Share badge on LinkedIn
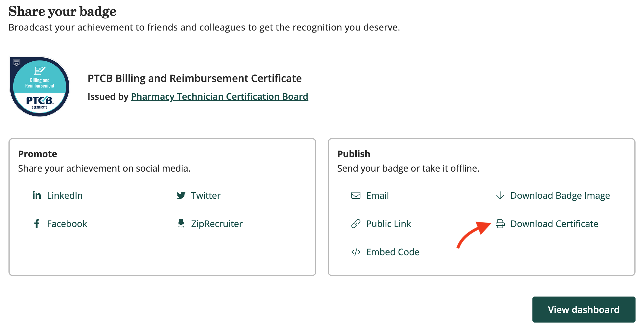The width and height of the screenshot is (644, 333). pos(65,195)
